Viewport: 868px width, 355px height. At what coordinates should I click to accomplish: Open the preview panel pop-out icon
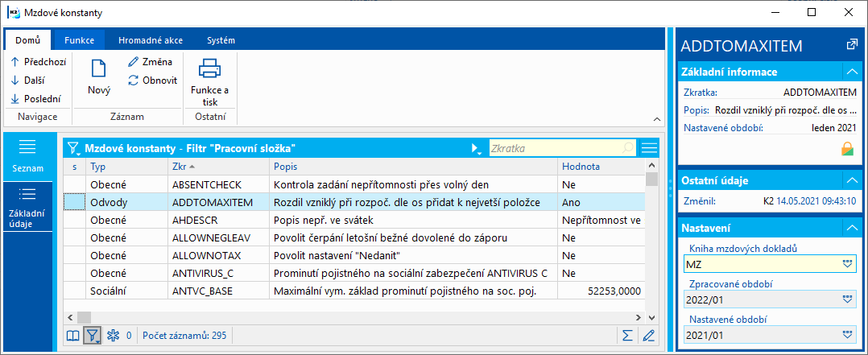852,44
